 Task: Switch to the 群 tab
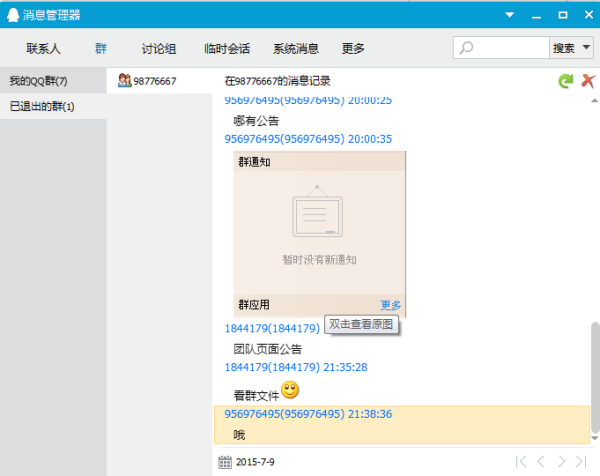pyautogui.click(x=101, y=49)
